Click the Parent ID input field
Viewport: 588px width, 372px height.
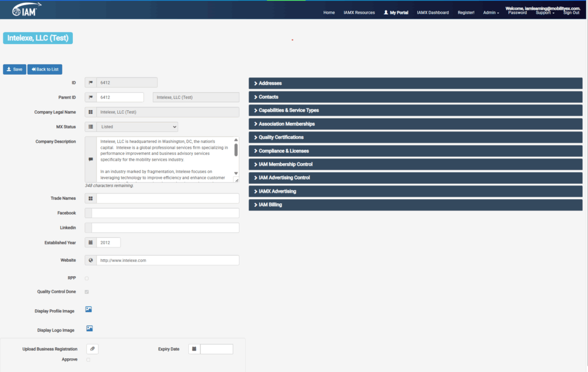pyautogui.click(x=120, y=97)
